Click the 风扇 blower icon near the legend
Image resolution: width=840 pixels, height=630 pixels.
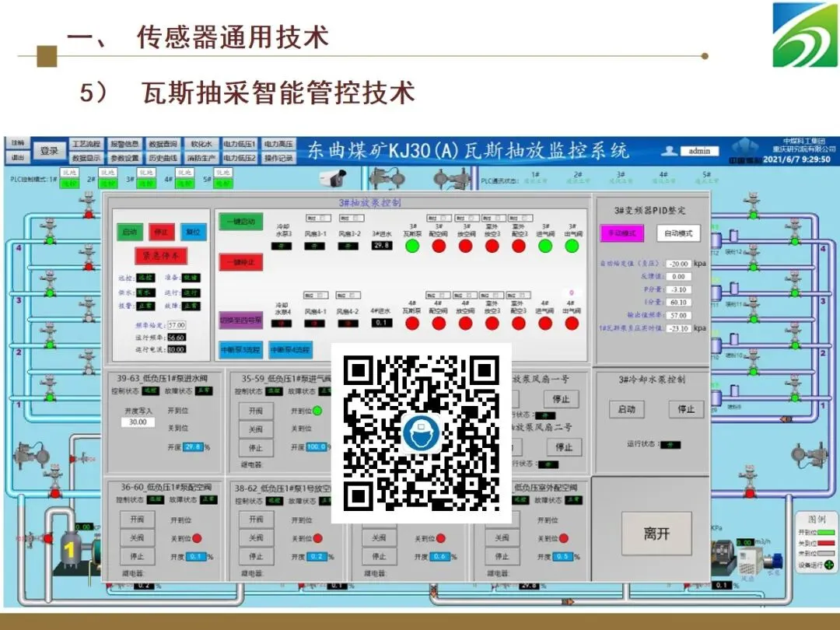point(748,563)
